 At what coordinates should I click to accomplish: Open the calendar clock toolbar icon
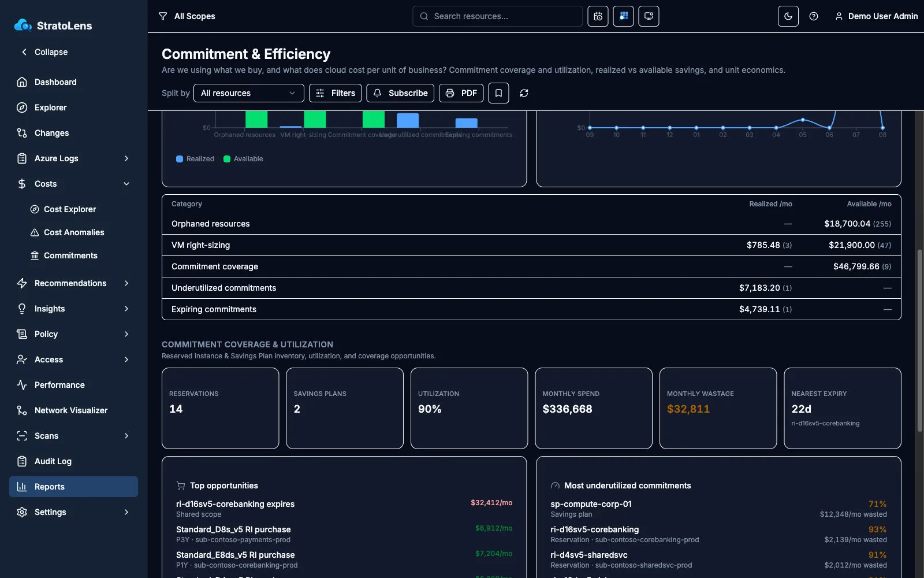(x=598, y=16)
